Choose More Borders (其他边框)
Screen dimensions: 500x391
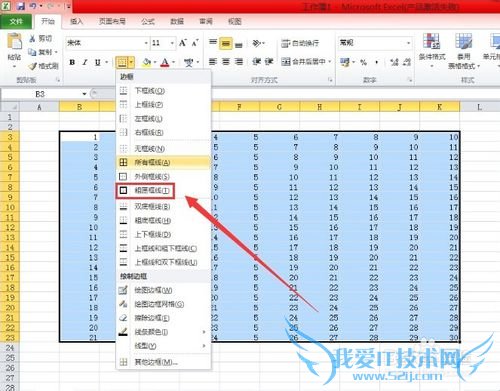pos(163,362)
